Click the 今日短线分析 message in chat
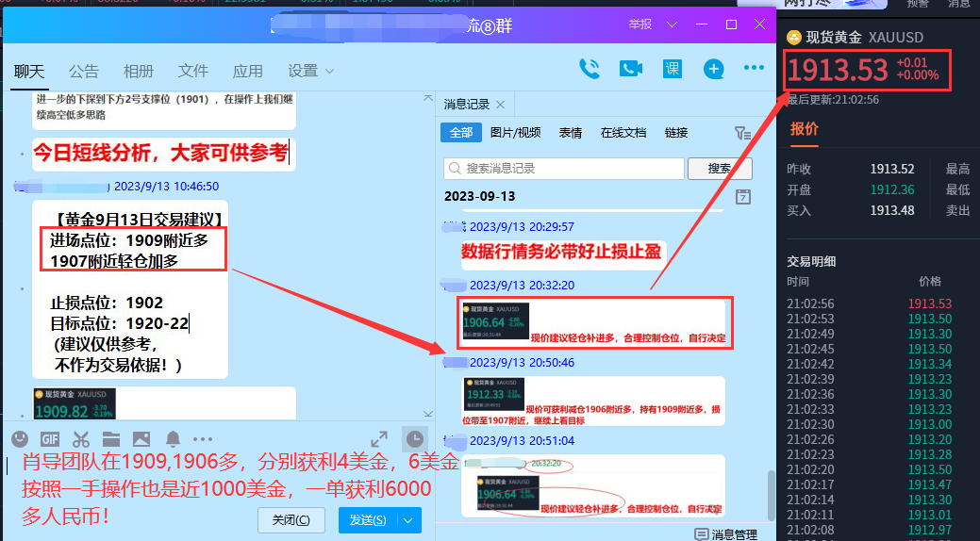 click(160, 153)
